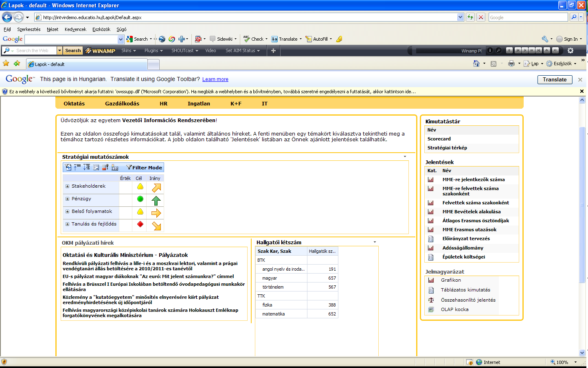This screenshot has height=368, width=588.
Task: Open EU-s pályázat magyar diákoknak news link
Action: [x=148, y=276]
